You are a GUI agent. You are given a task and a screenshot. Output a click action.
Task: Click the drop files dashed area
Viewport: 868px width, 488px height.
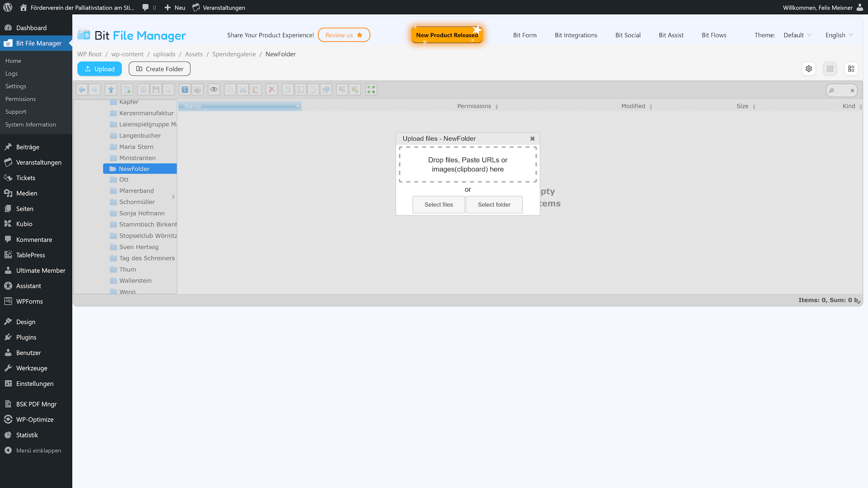(x=468, y=164)
